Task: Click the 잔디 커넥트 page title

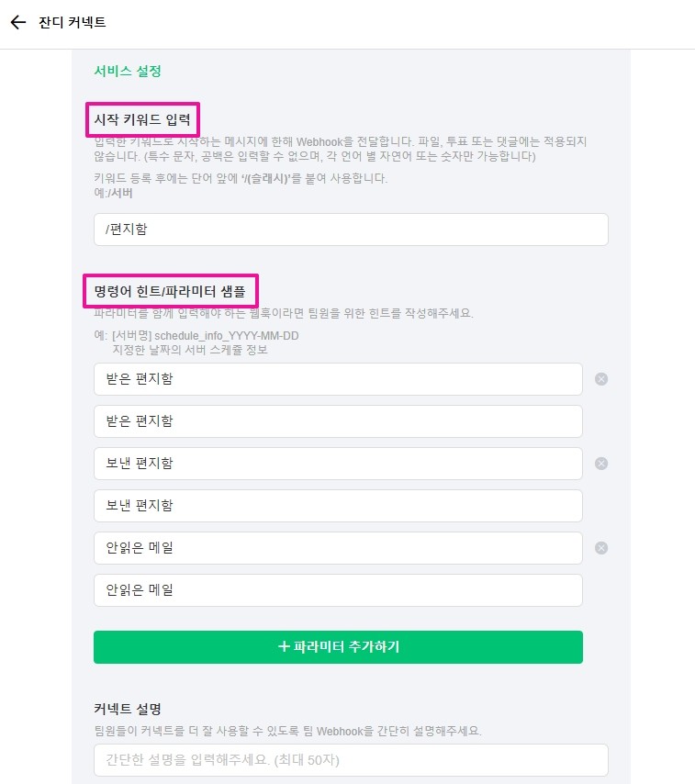Action: click(x=73, y=22)
